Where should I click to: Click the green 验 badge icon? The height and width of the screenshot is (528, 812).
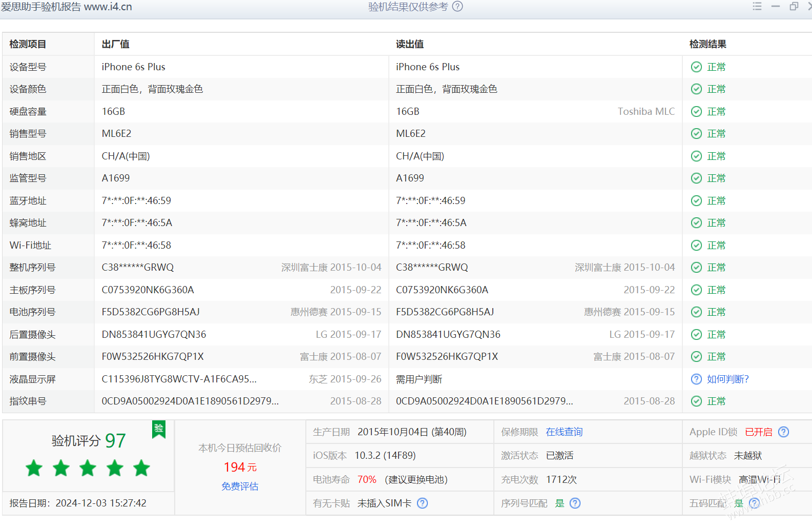159,429
